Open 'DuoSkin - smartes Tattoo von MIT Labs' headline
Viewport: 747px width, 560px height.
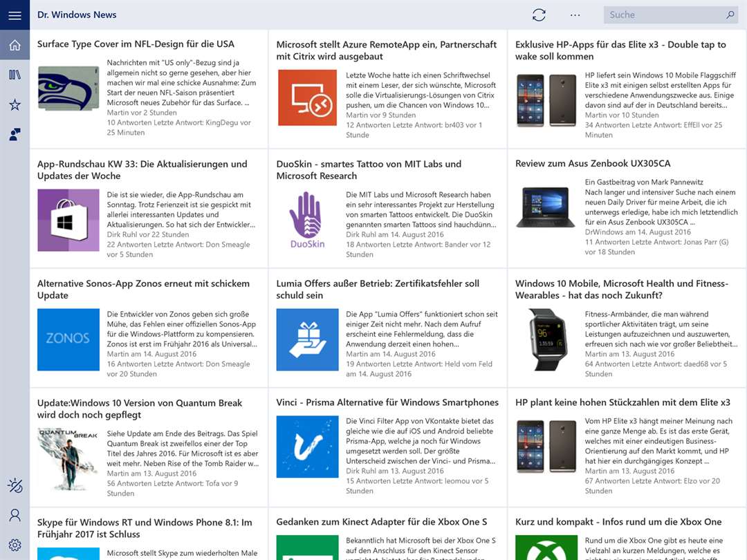(x=369, y=170)
